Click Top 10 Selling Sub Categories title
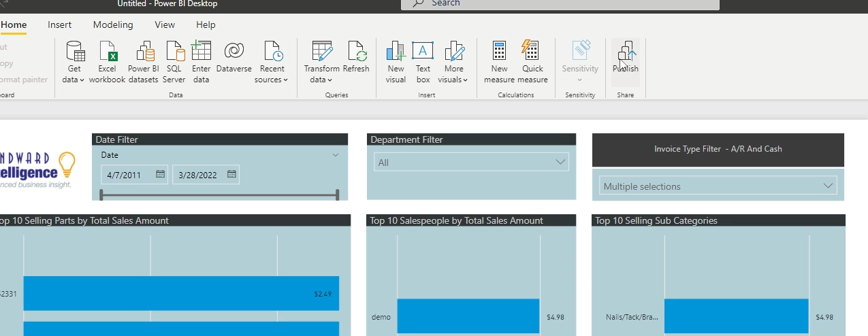 [x=656, y=220]
